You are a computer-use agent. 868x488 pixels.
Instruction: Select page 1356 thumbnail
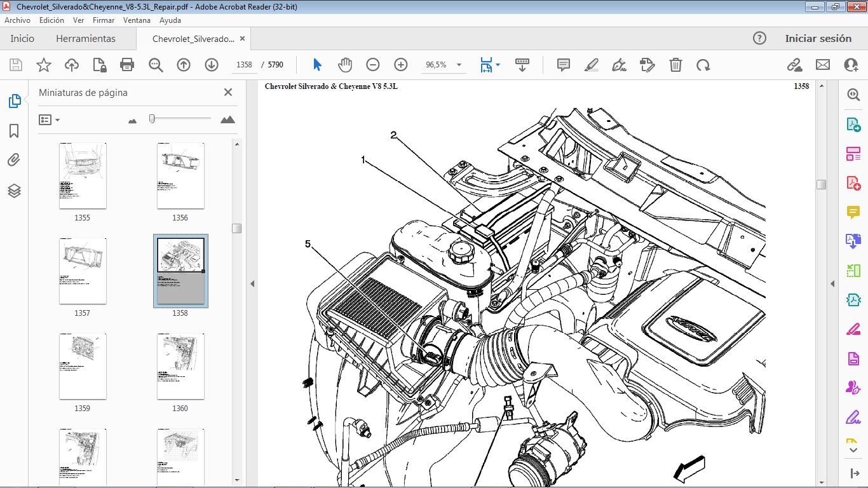(x=180, y=175)
